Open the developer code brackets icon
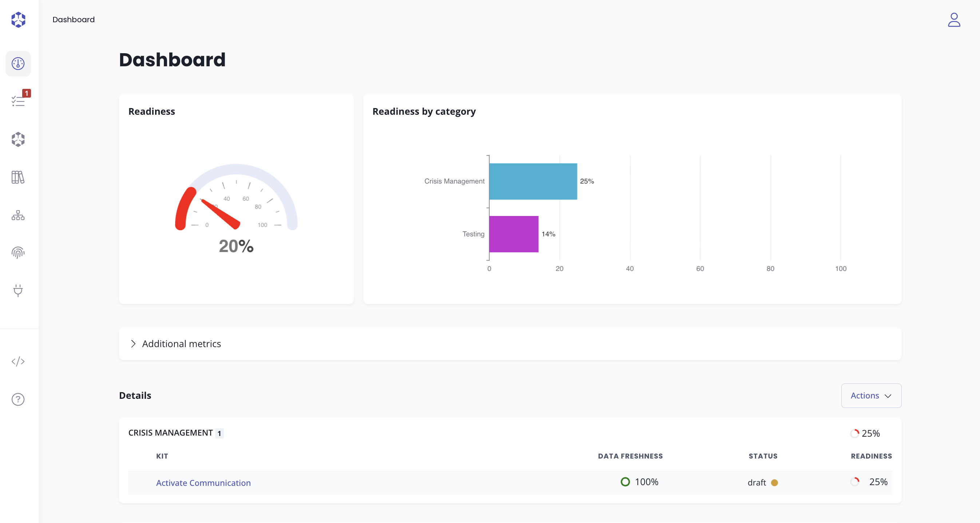The image size is (980, 523). [18, 361]
